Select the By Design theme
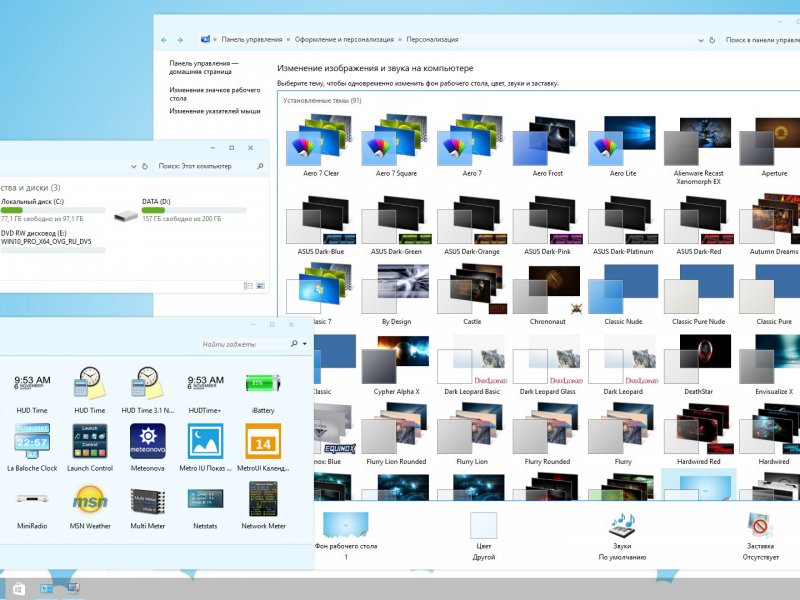Screen dimensions: 800x600 pyautogui.click(x=396, y=294)
